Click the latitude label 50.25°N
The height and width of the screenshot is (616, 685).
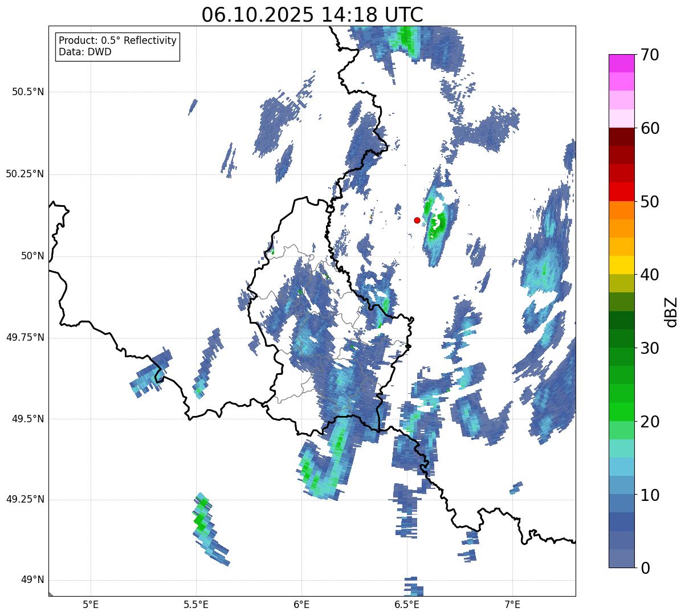(x=25, y=174)
